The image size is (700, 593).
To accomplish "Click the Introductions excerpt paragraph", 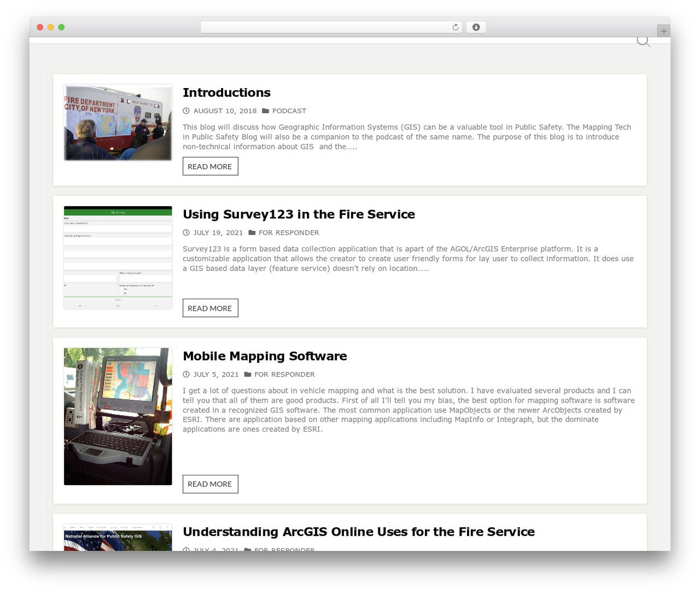I will [x=407, y=137].
